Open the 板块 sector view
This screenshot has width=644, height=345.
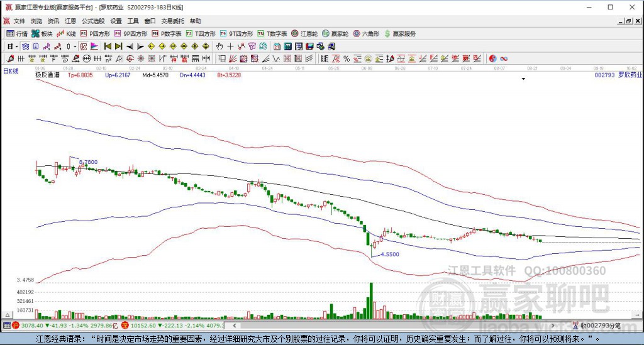[x=42, y=34]
